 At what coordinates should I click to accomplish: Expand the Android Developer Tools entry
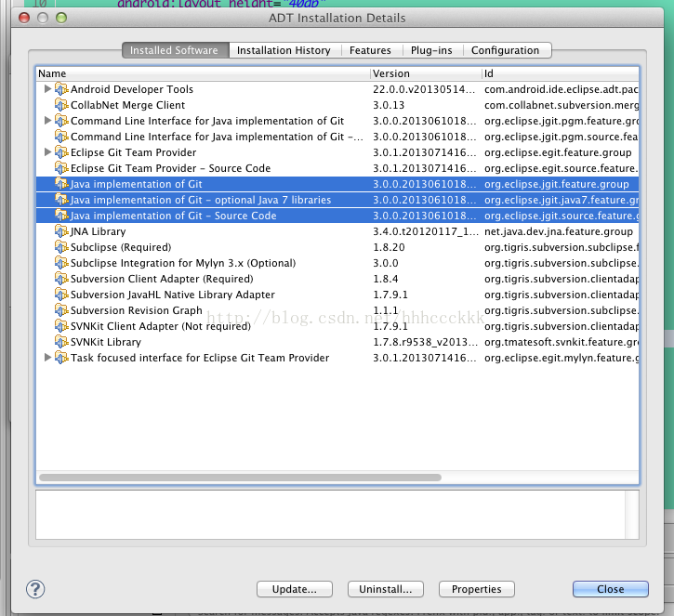coord(47,89)
